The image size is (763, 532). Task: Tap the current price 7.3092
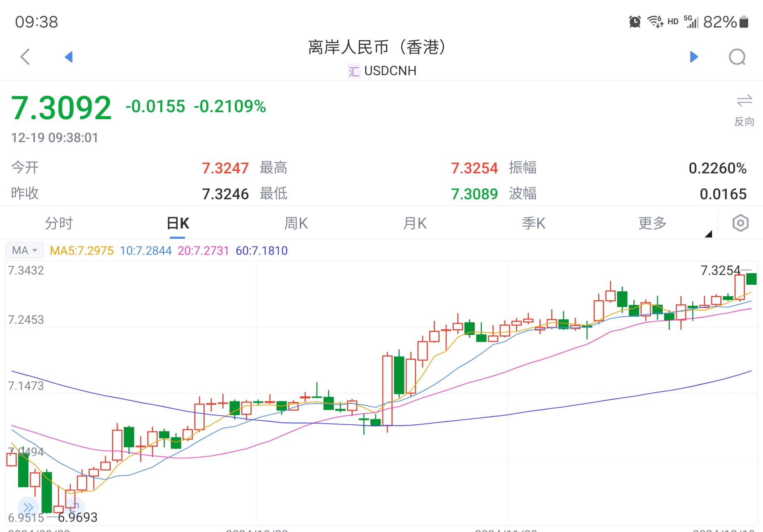[x=61, y=108]
